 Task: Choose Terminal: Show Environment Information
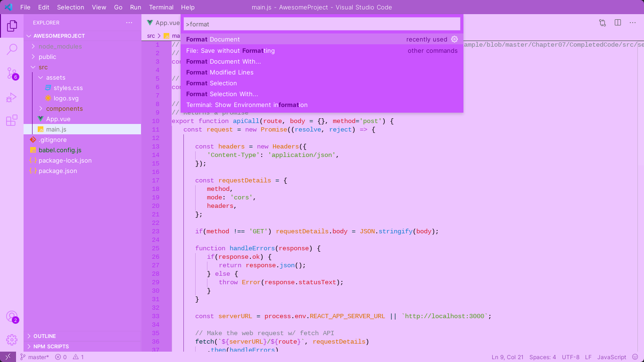click(x=322, y=105)
